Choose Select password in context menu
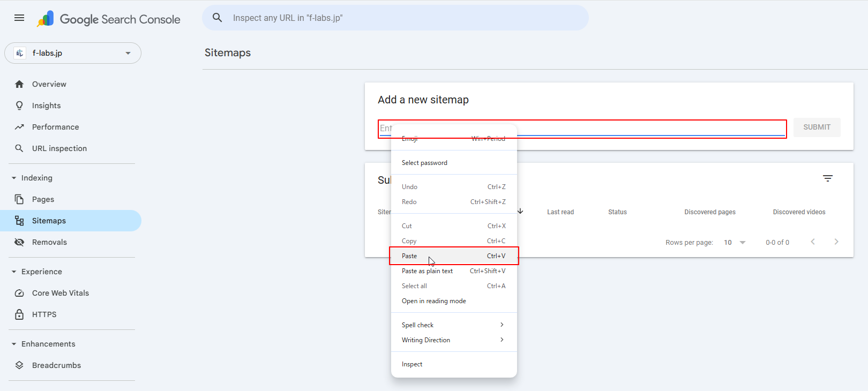This screenshot has height=391, width=868. click(x=454, y=163)
